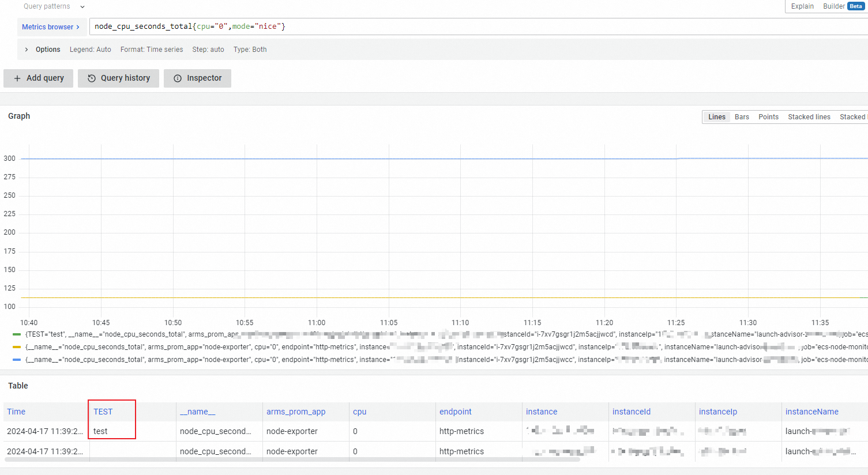
Task: Click 'Type: Both' option text
Action: (x=250, y=50)
